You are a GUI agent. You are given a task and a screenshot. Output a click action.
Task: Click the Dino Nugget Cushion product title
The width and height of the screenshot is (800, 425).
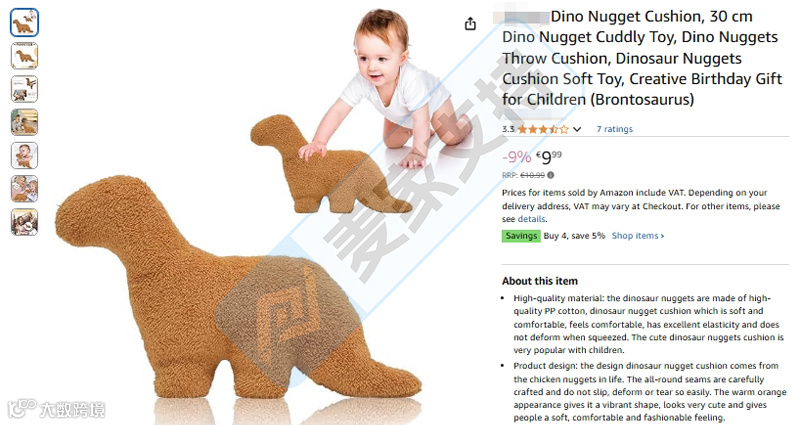pyautogui.click(x=640, y=58)
